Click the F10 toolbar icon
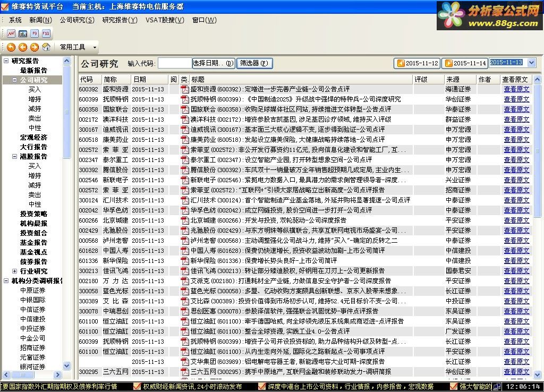 pyautogui.click(x=46, y=33)
